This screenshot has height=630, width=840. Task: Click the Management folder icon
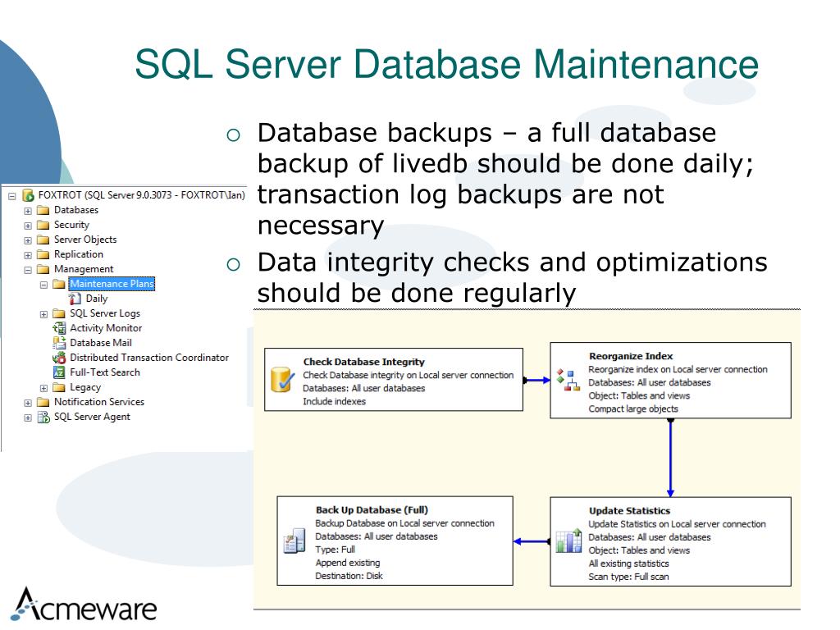pyautogui.click(x=43, y=269)
